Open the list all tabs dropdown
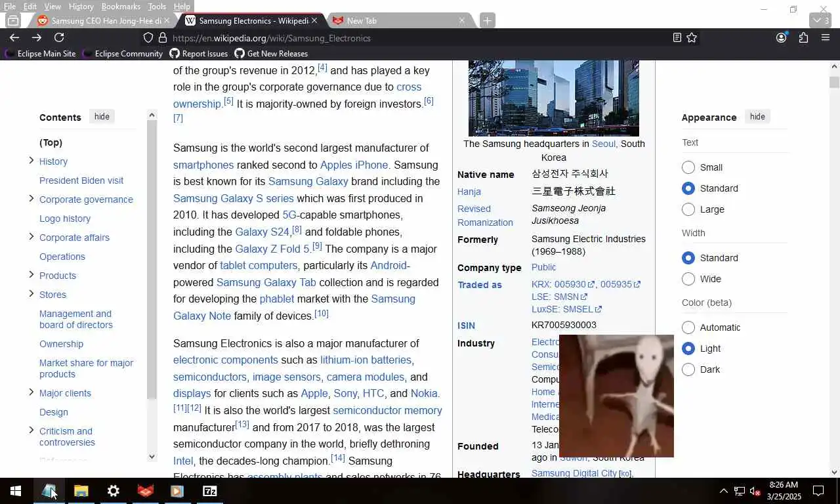This screenshot has height=504, width=840. pyautogui.click(x=821, y=20)
